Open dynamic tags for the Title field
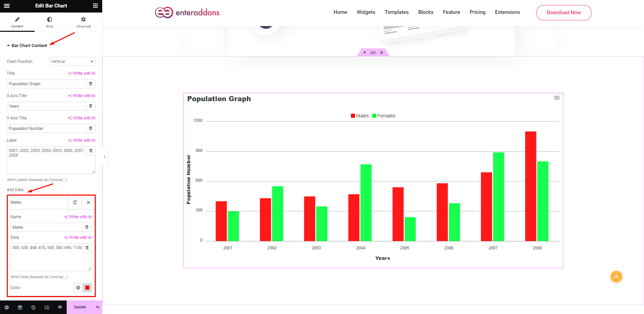This screenshot has width=644, height=314. click(90, 84)
